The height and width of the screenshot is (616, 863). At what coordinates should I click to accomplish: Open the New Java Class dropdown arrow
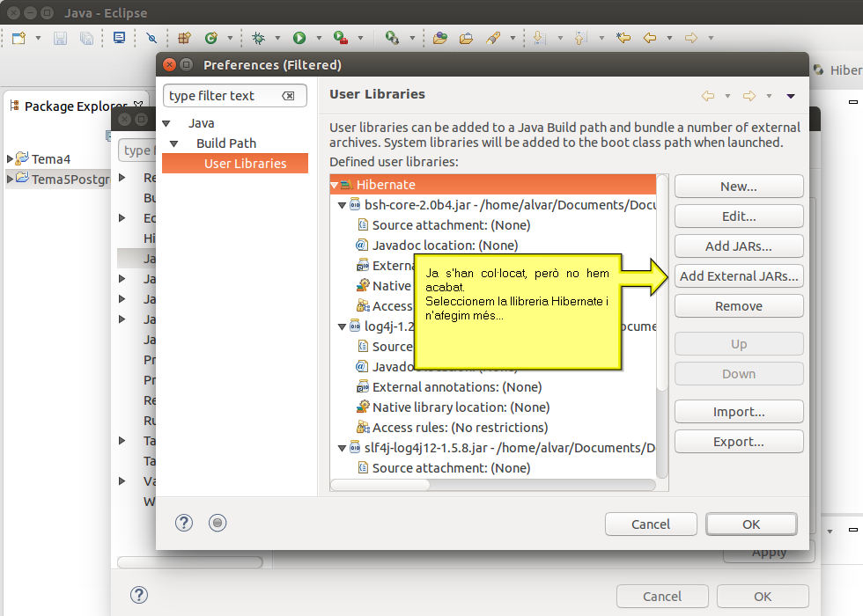pos(230,38)
